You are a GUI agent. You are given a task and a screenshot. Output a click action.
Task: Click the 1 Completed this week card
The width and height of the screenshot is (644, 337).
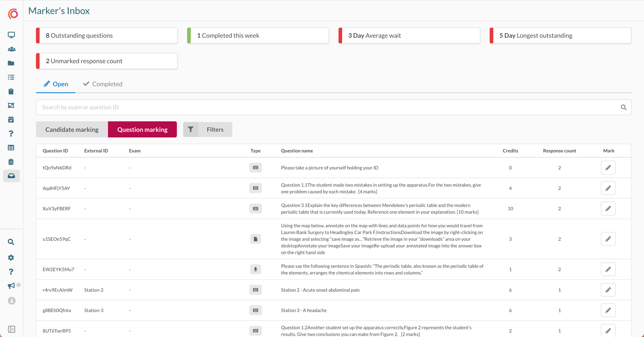(258, 36)
